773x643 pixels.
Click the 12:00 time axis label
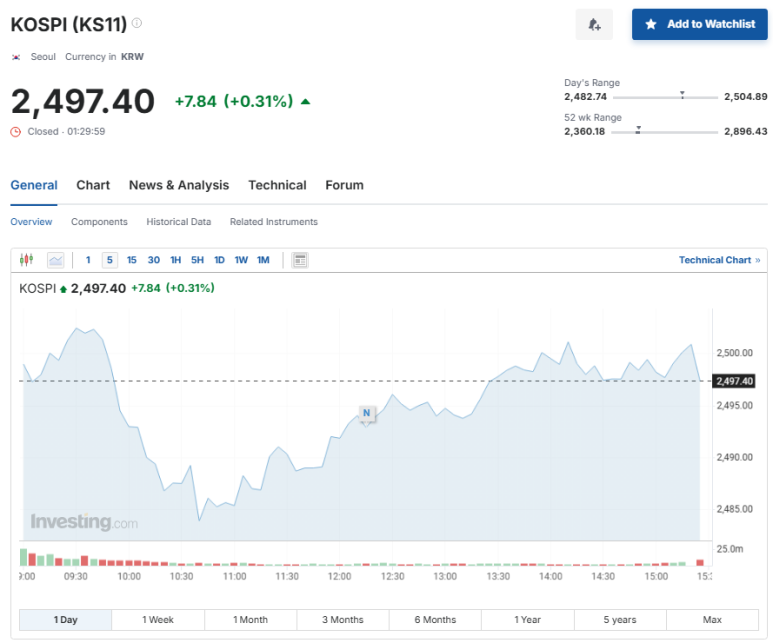pos(340,576)
